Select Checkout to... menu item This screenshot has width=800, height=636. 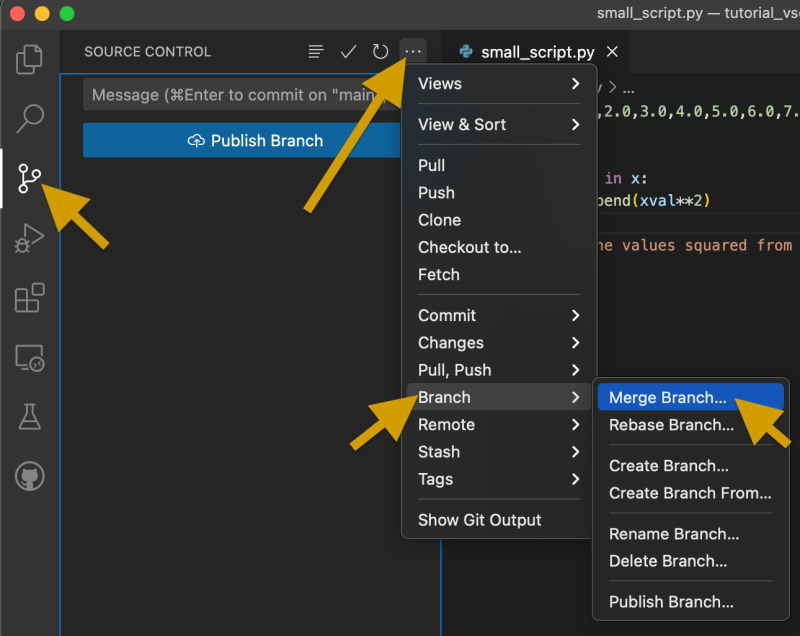(x=499, y=247)
